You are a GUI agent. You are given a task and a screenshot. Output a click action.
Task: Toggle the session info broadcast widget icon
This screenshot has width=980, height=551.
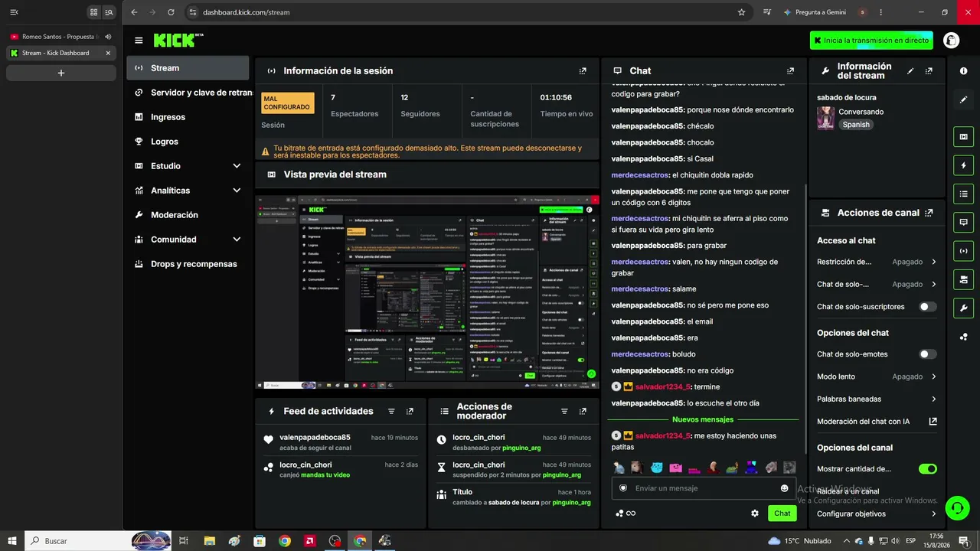pyautogui.click(x=963, y=250)
